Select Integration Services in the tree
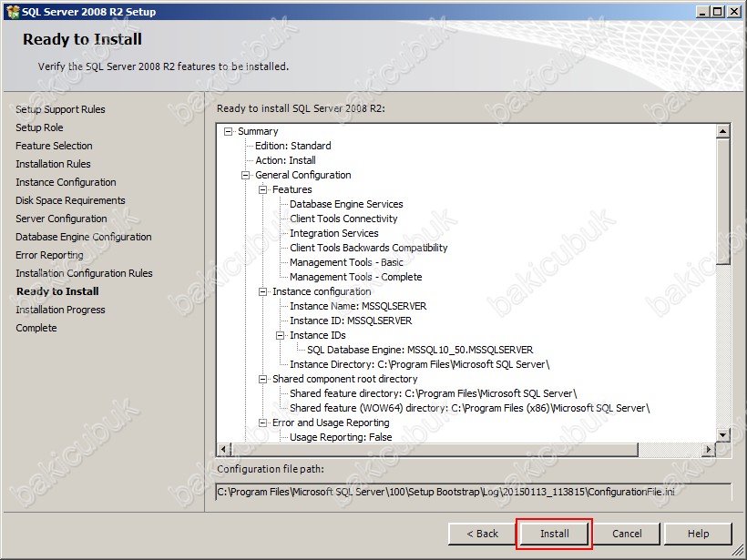747x560 pixels. [x=334, y=233]
